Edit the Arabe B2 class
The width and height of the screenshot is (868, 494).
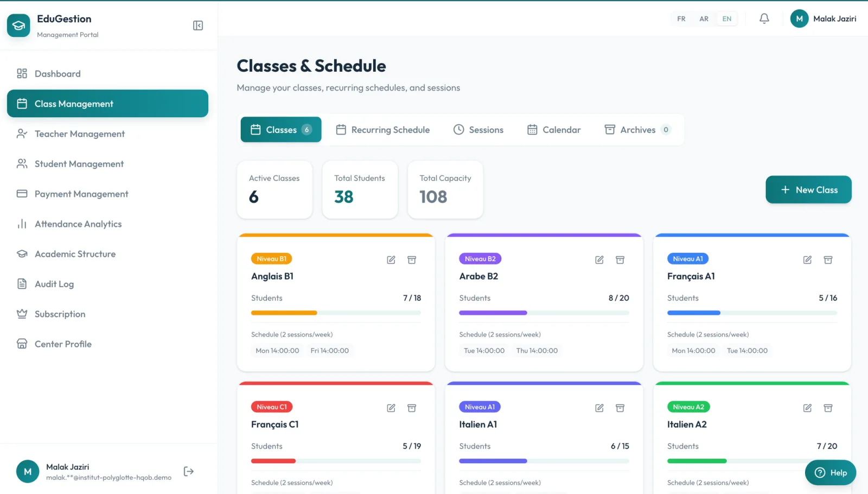tap(599, 260)
